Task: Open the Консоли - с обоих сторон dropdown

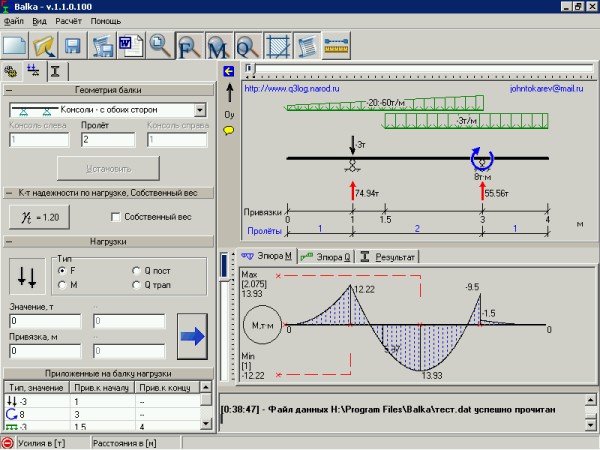Action: point(200,110)
